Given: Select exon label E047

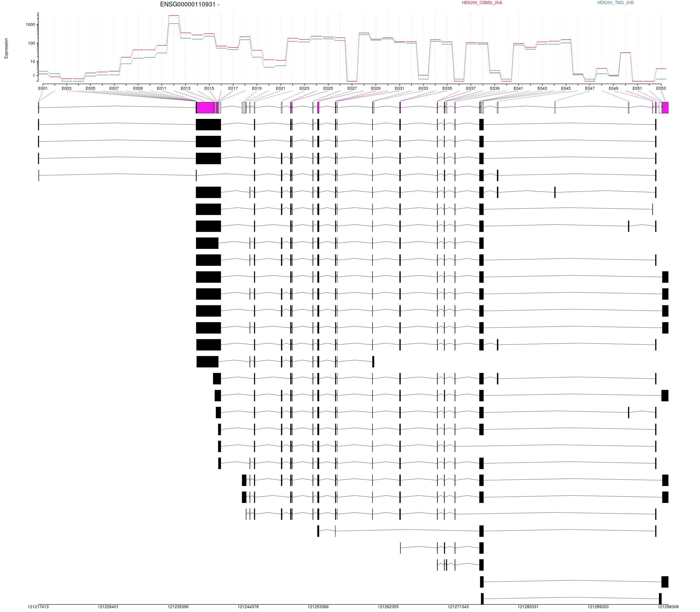Looking at the screenshot, I should pos(589,89).
